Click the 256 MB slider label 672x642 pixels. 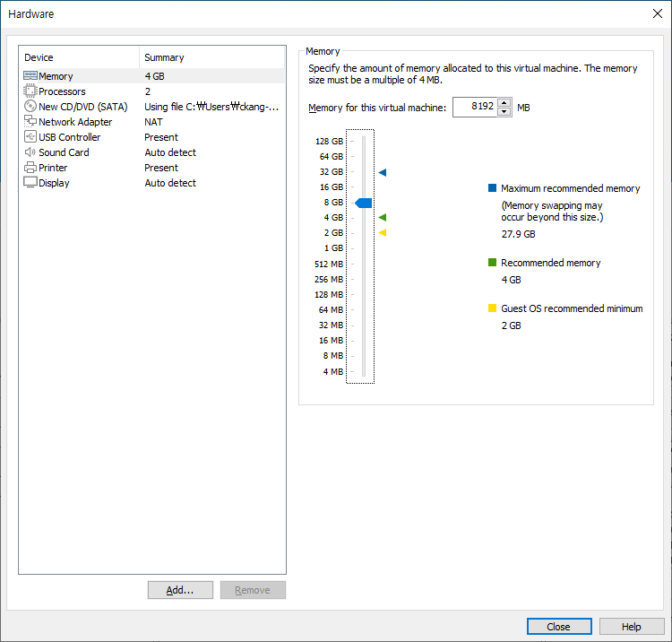pyautogui.click(x=329, y=279)
